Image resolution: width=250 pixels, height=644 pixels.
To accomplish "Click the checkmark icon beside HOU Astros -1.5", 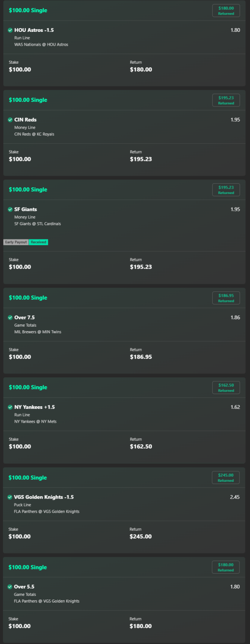I will [9, 30].
